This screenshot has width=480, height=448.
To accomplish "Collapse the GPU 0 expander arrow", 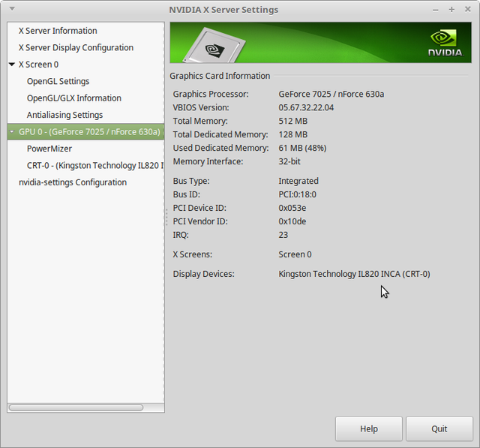I will coord(12,131).
